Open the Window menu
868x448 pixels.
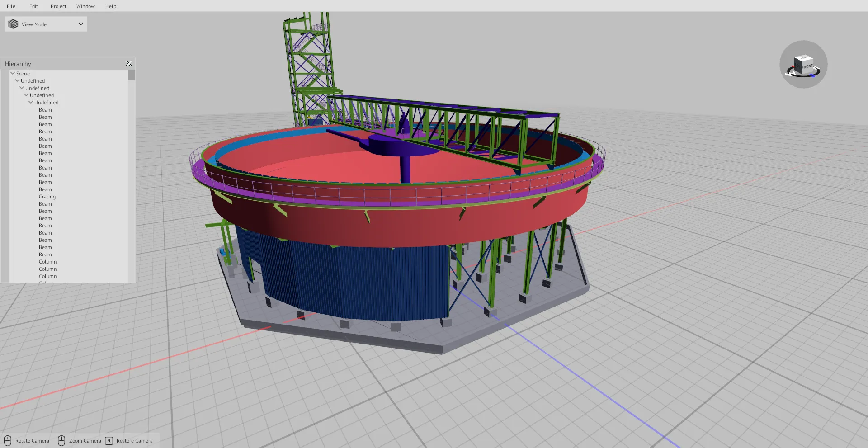pyautogui.click(x=85, y=6)
